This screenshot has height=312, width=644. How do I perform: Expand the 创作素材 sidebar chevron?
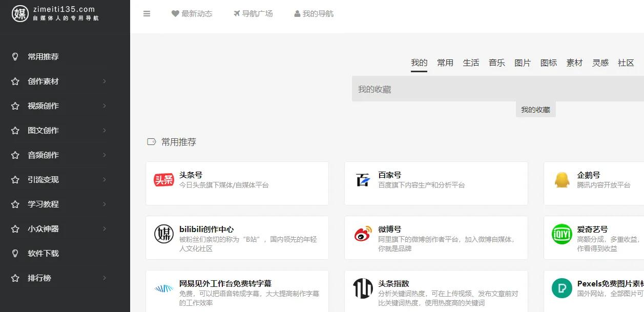pos(105,81)
